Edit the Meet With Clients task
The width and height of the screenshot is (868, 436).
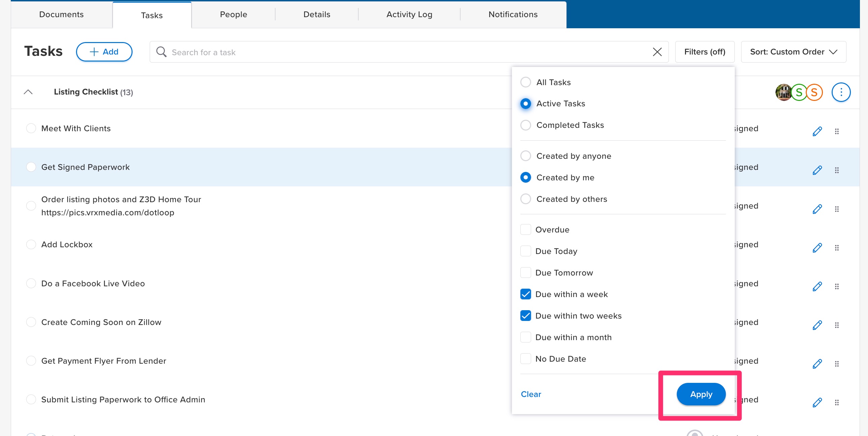click(x=817, y=131)
